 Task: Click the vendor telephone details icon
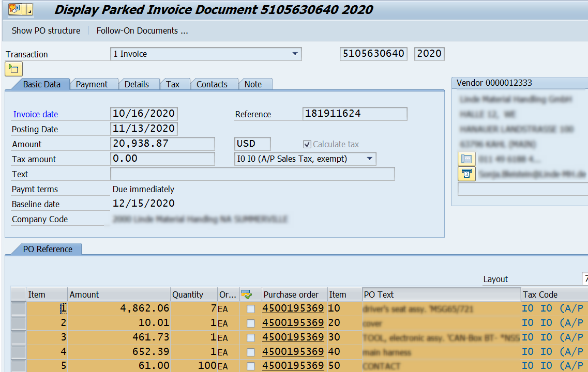coord(466,159)
